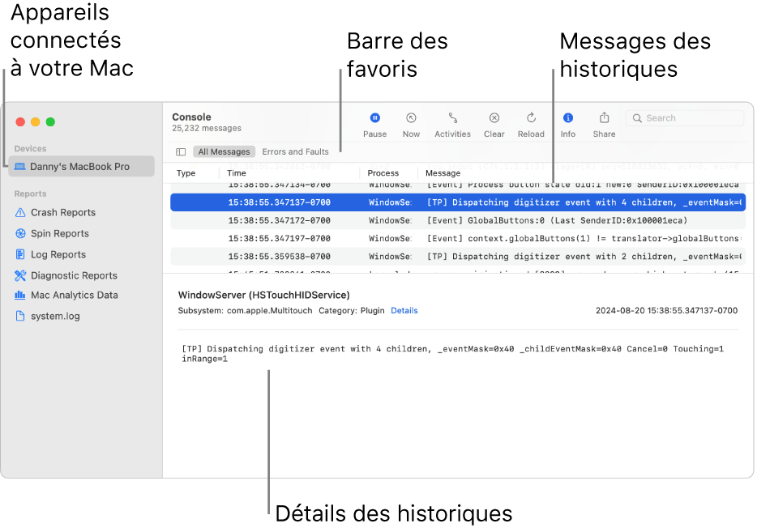Click the system.log file icon
Image resolution: width=757 pixels, height=532 pixels.
(x=19, y=317)
